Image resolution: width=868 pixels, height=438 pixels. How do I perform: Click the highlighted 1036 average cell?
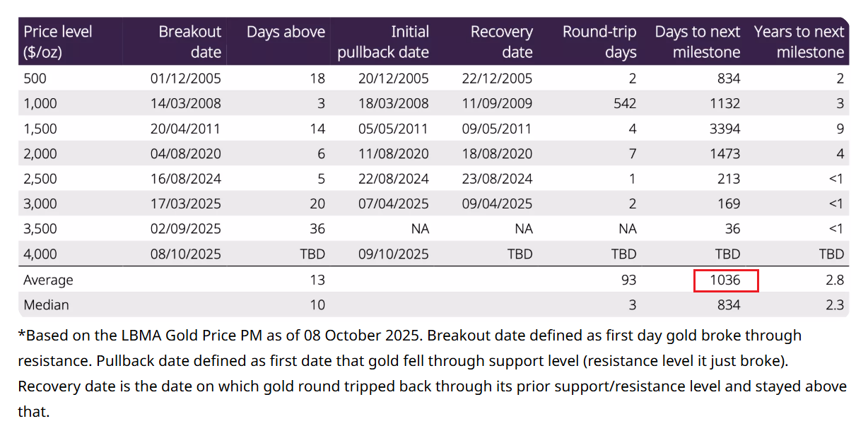coord(726,280)
